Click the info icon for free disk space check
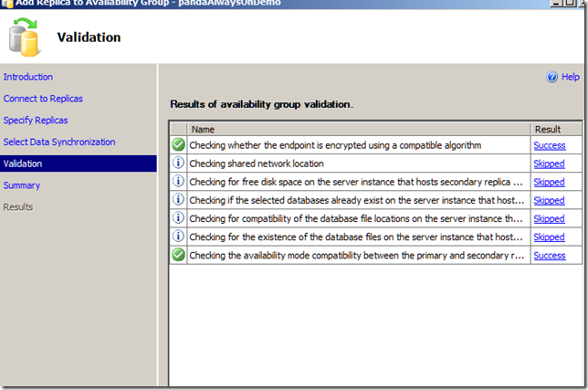Viewport: 588px width, 390px height. click(x=179, y=182)
